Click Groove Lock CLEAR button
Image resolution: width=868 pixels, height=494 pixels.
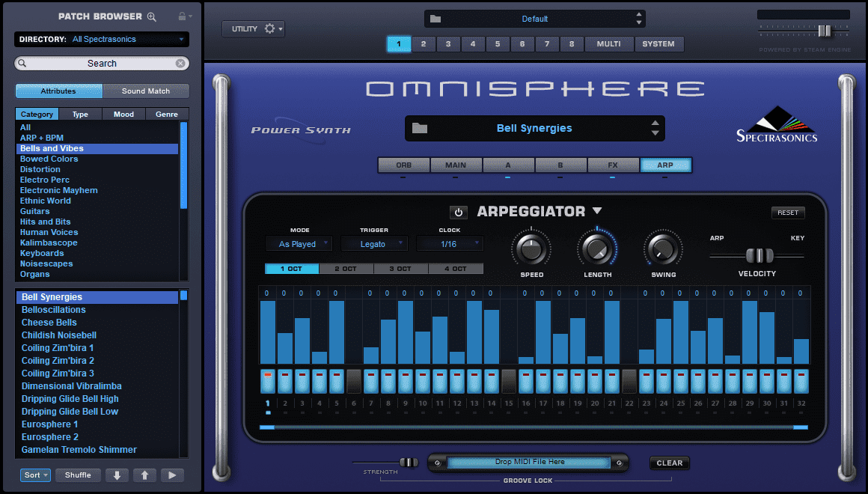[x=669, y=463]
